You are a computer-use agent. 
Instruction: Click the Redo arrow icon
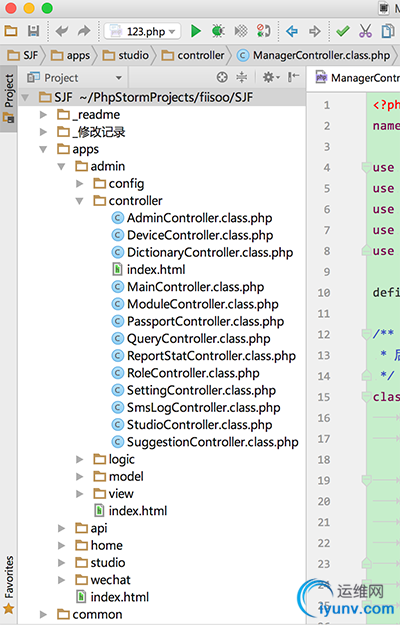pyautogui.click(x=84, y=31)
